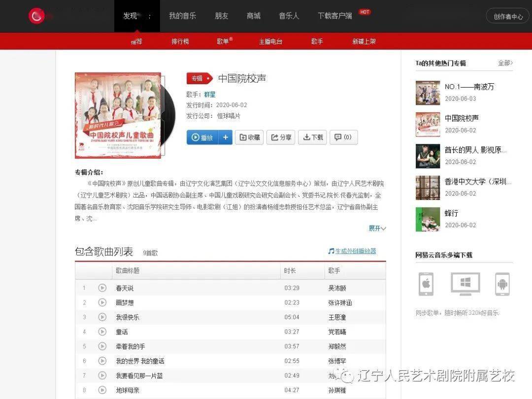
Task: Click singer name 党若曦
Action: click(337, 332)
